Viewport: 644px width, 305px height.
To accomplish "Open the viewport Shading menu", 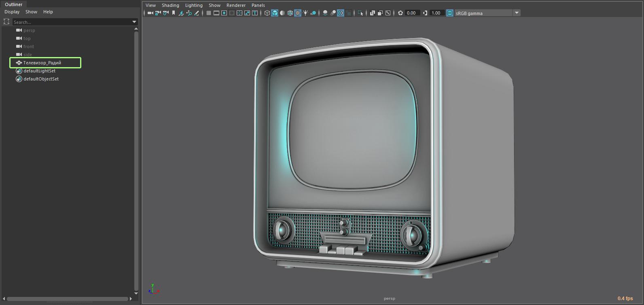I will [x=170, y=5].
